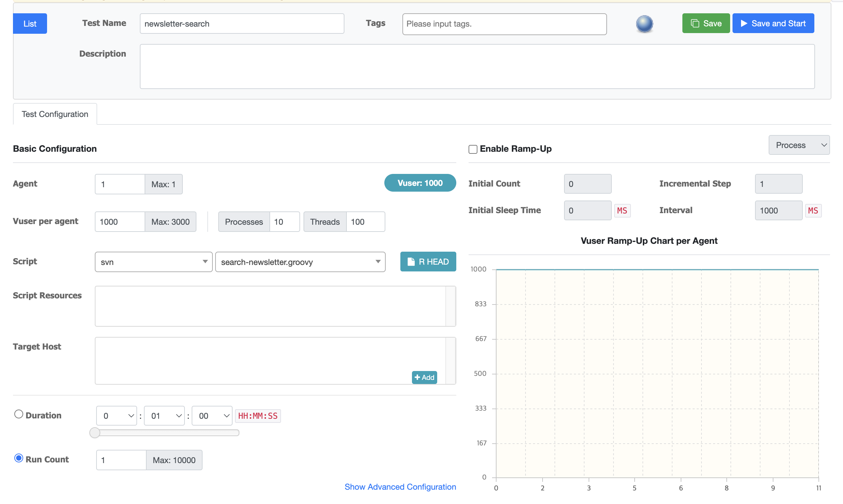Click the HH:MM:SS format label

tap(258, 416)
